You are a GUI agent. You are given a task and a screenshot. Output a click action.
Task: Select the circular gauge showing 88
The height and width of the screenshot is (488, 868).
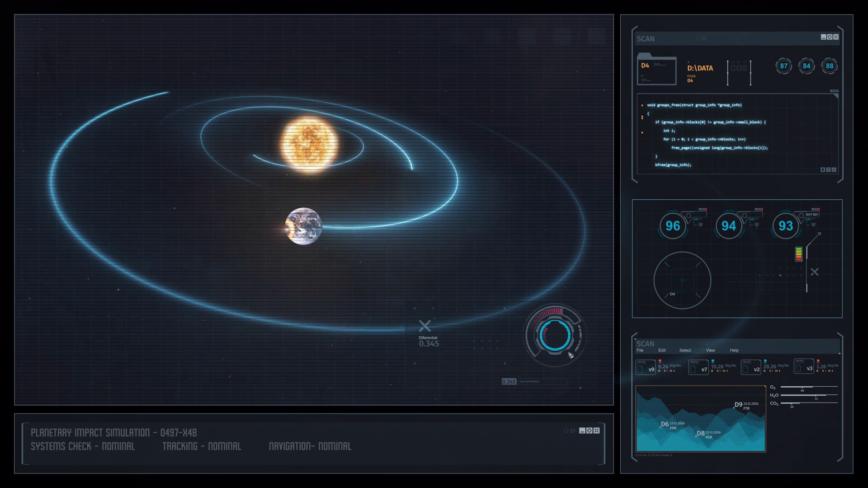click(829, 66)
